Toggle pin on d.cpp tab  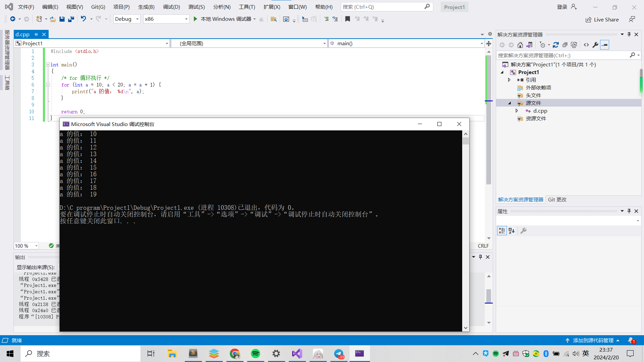pyautogui.click(x=36, y=34)
